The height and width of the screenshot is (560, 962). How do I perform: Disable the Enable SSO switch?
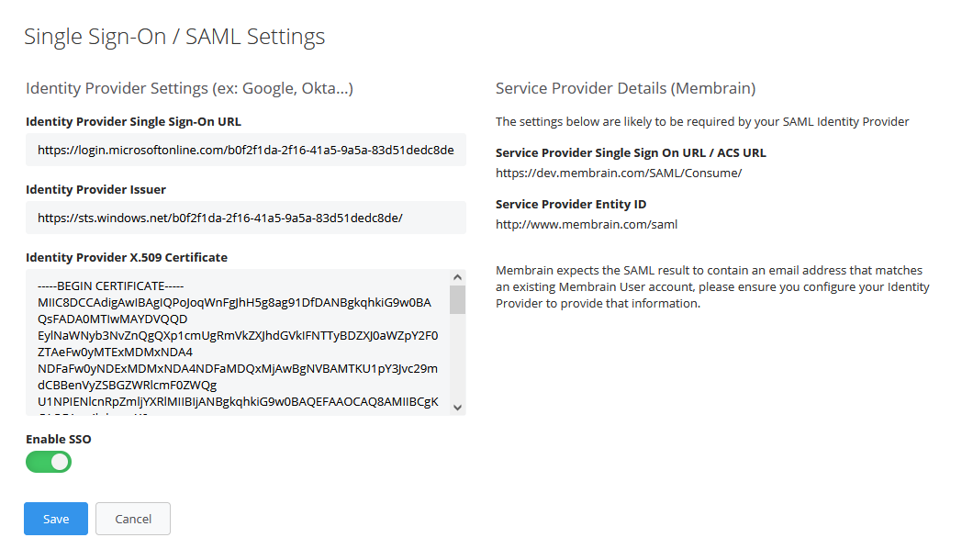[x=49, y=462]
